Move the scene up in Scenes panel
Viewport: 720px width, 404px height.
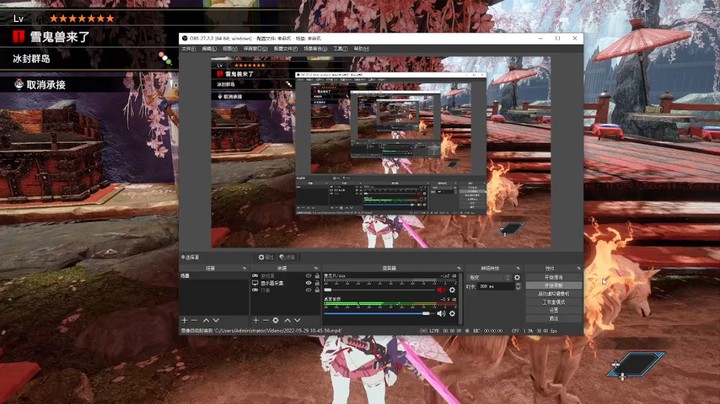pyautogui.click(x=206, y=320)
